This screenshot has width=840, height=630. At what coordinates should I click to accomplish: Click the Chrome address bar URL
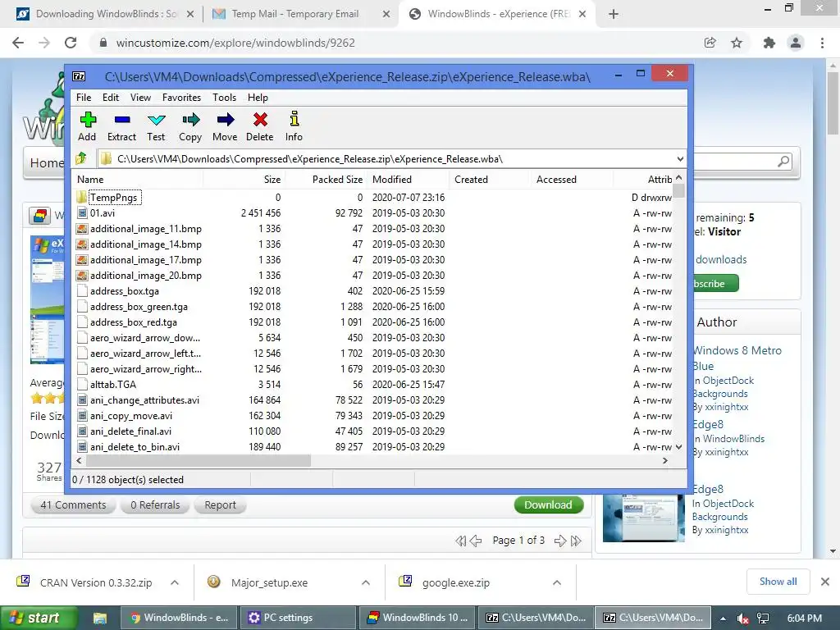pos(235,43)
